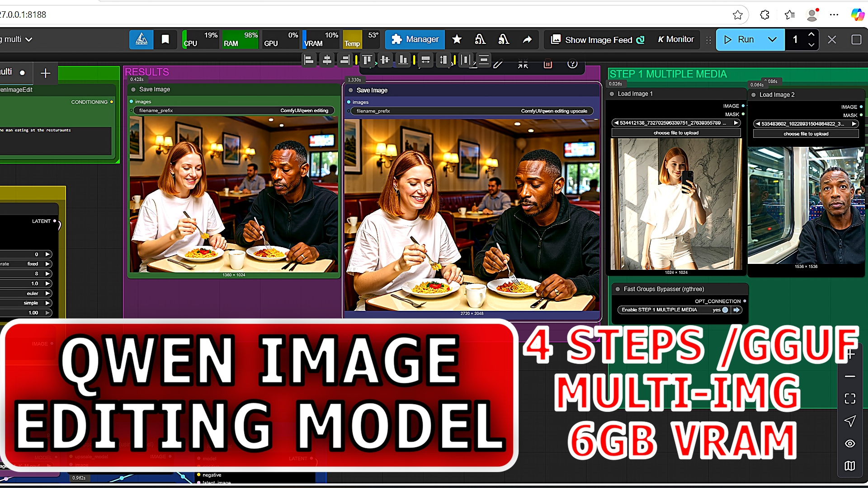Open the filename selector arrow in Load Image 1
Image resolution: width=868 pixels, height=488 pixels.
tap(736, 122)
